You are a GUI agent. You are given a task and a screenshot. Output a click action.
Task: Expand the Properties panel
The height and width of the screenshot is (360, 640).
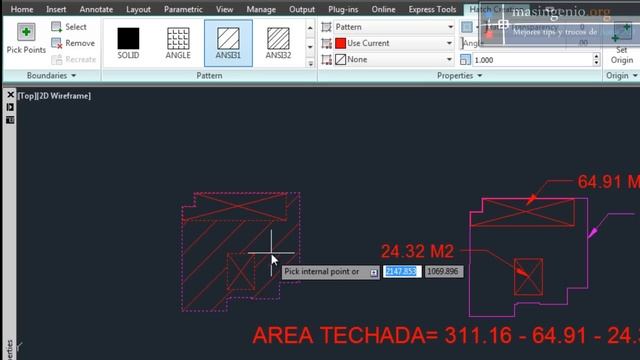(x=459, y=76)
